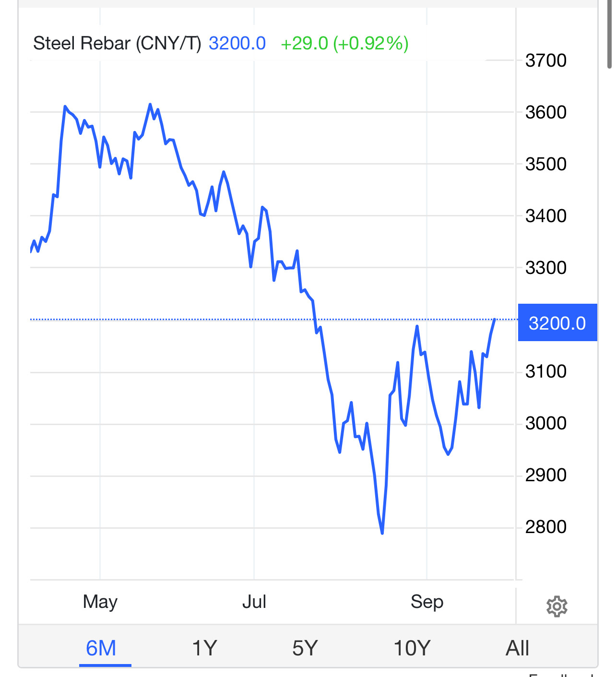Screen dimensions: 616x677
Task: Click the 3500 price axis label
Action: pyautogui.click(x=546, y=165)
